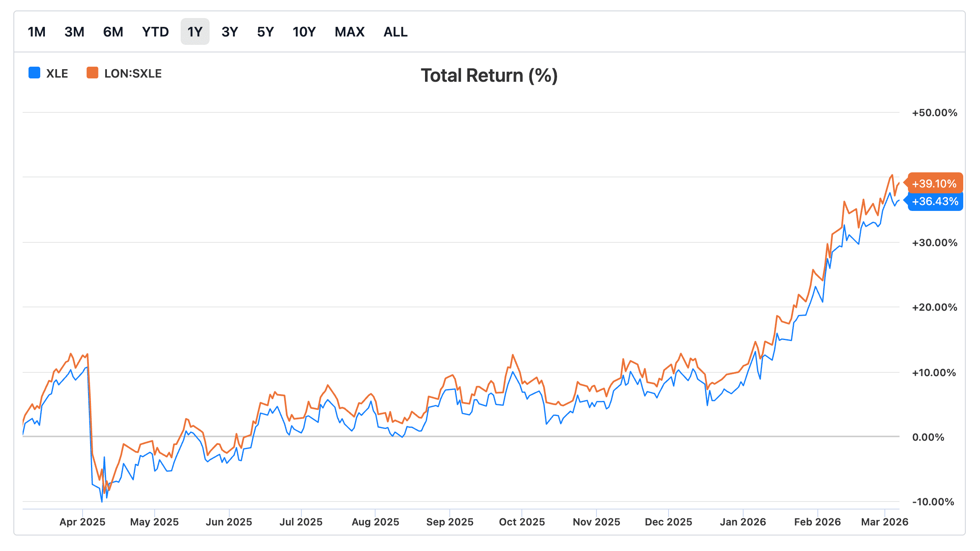This screenshot has height=551, width=980.
Task: Click the selected 1Y range button
Action: pyautogui.click(x=195, y=32)
